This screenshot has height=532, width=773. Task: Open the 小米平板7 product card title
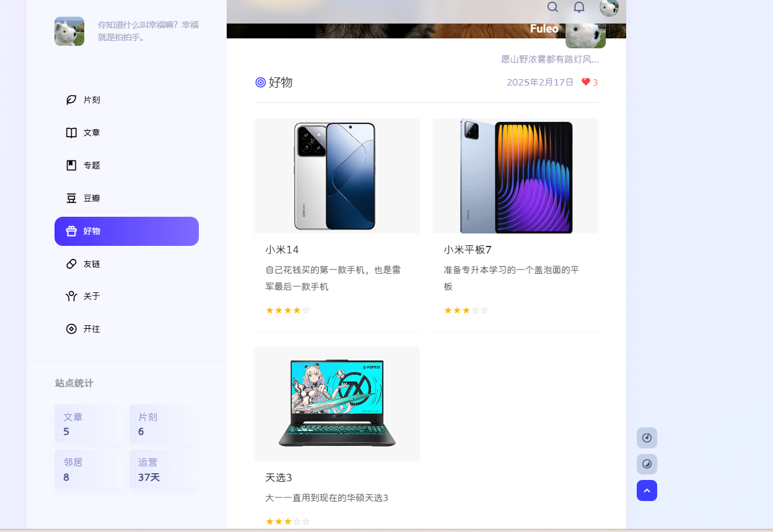(x=468, y=250)
